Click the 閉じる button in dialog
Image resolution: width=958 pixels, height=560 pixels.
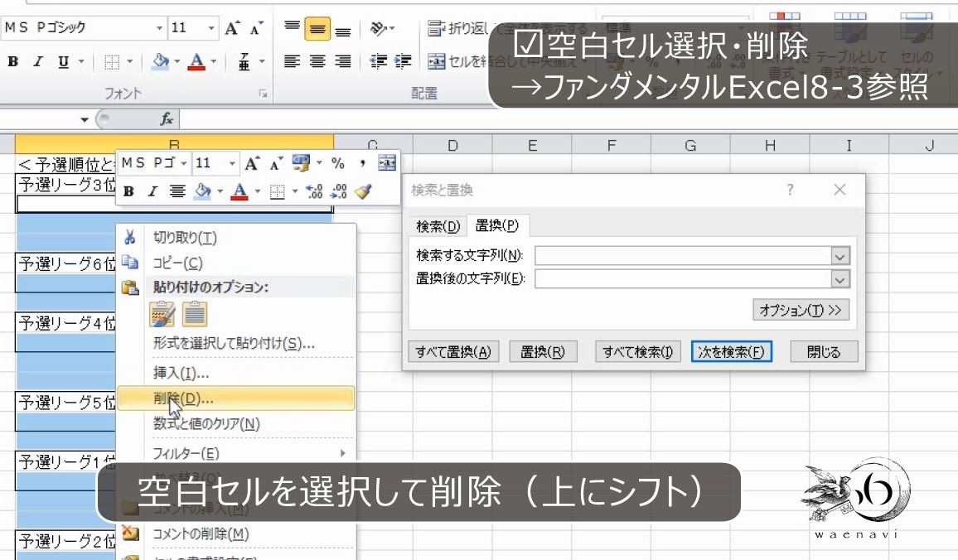pyautogui.click(x=824, y=352)
